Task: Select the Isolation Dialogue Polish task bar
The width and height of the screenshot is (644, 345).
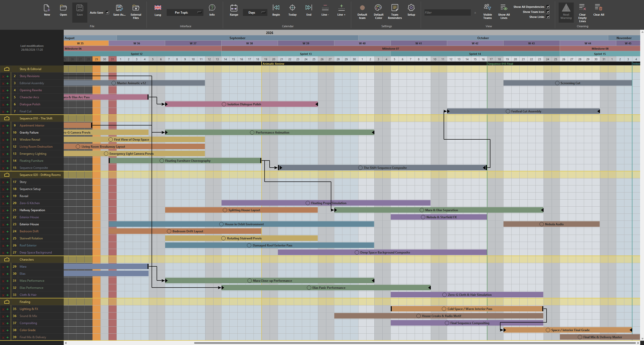Action: point(241,104)
